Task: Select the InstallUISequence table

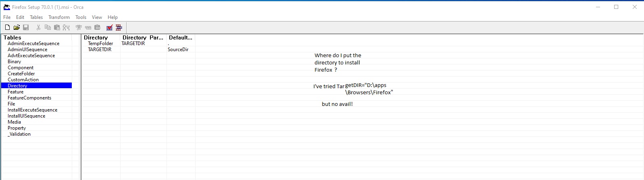Action: point(26,116)
